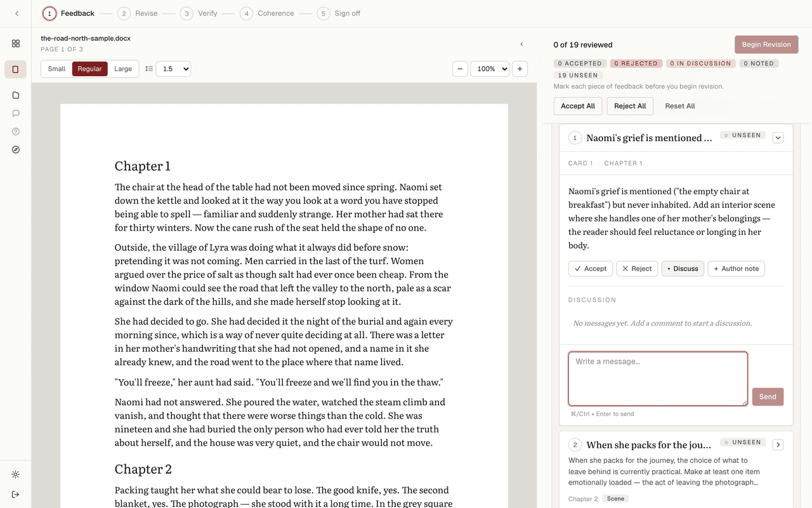Select the document view sidebar icon

click(15, 69)
